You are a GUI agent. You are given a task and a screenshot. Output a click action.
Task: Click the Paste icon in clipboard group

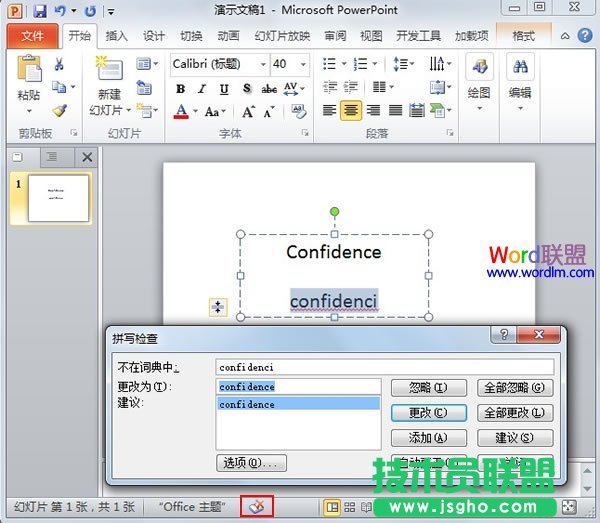[29, 72]
